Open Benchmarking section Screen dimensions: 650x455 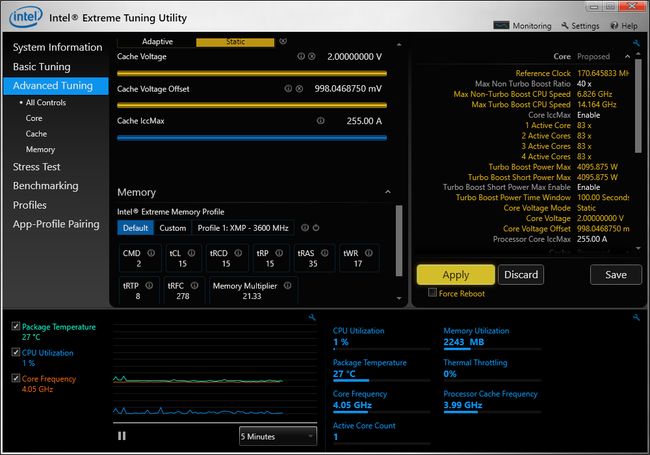tap(46, 186)
